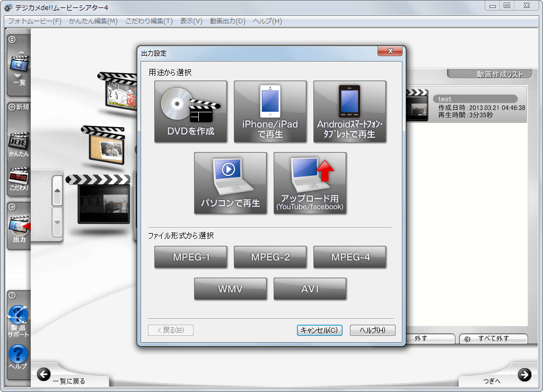Select the top clapperboard movie thumbnail
This screenshot has height=392, width=543.
point(117,91)
